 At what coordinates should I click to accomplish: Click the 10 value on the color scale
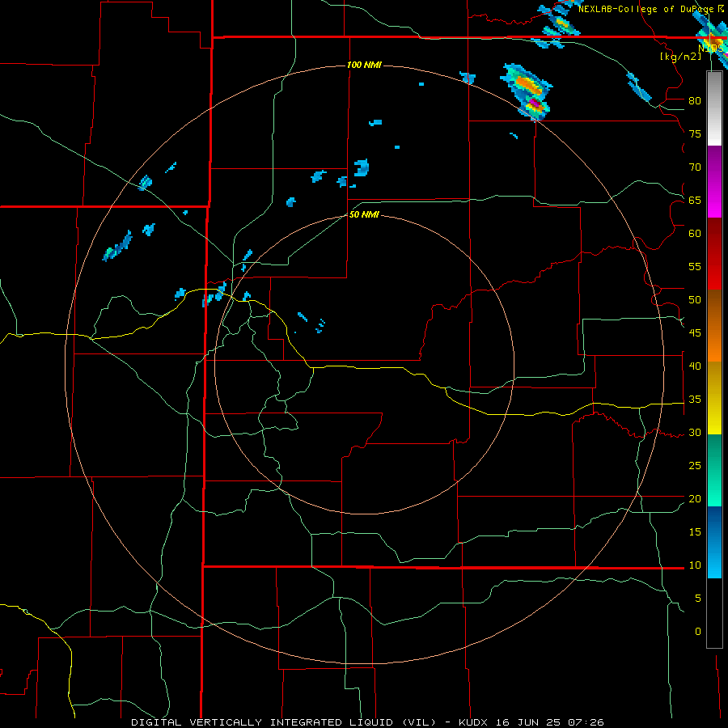(695, 565)
